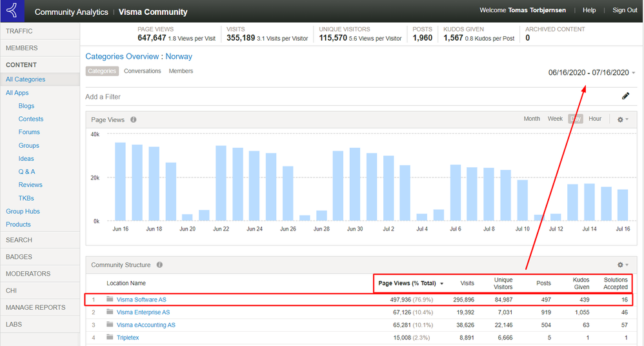Viewport: 644px width, 346px height.
Task: Sort by Page Views (% Total) column
Action: click(410, 283)
